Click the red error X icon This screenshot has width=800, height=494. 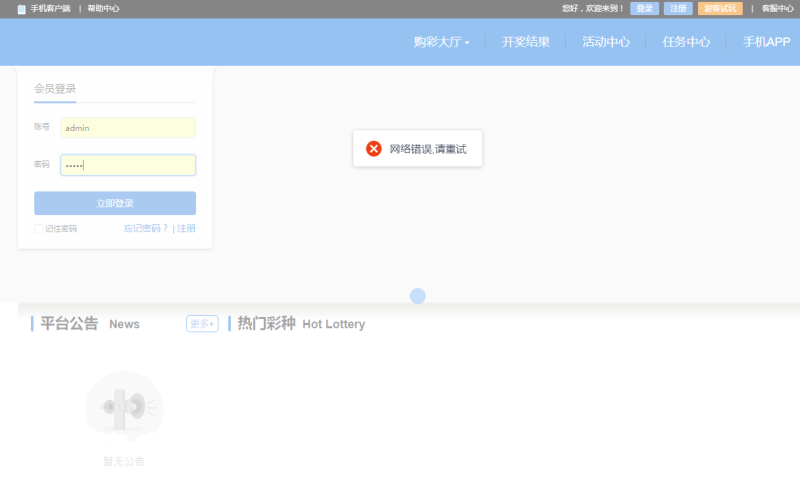(x=374, y=149)
